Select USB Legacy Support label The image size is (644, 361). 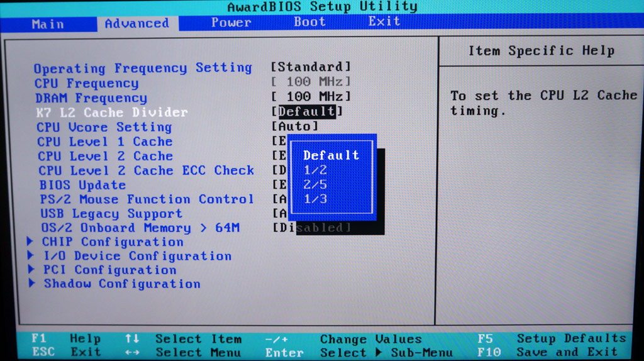click(111, 214)
